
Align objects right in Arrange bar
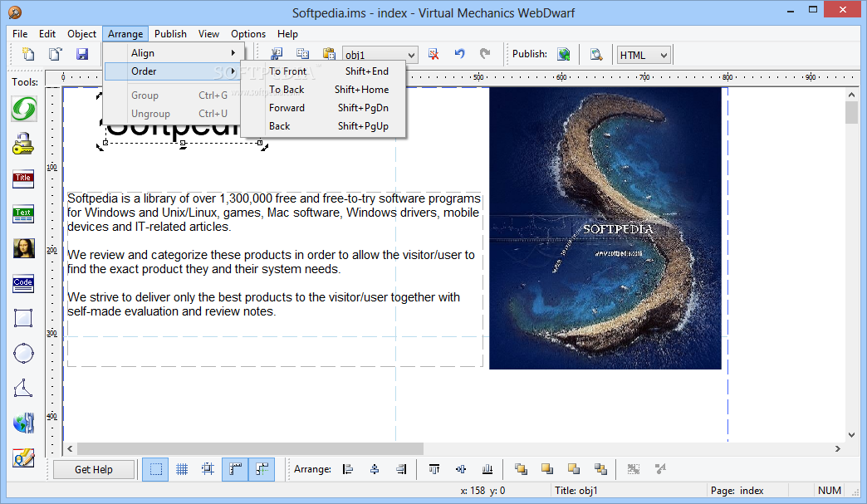pyautogui.click(x=401, y=469)
